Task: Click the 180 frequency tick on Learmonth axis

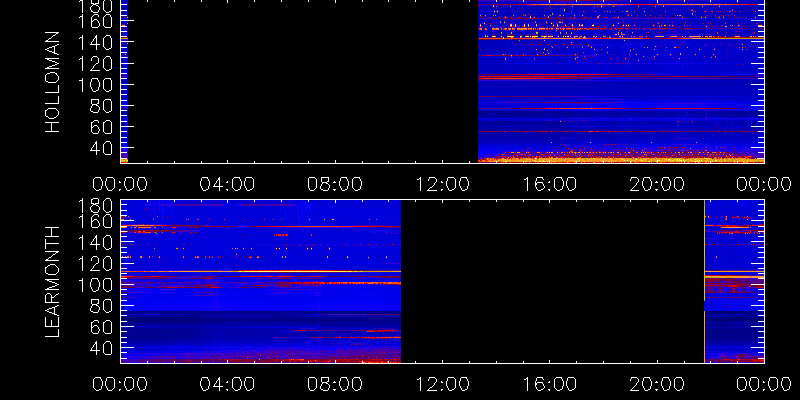Action: click(95, 206)
